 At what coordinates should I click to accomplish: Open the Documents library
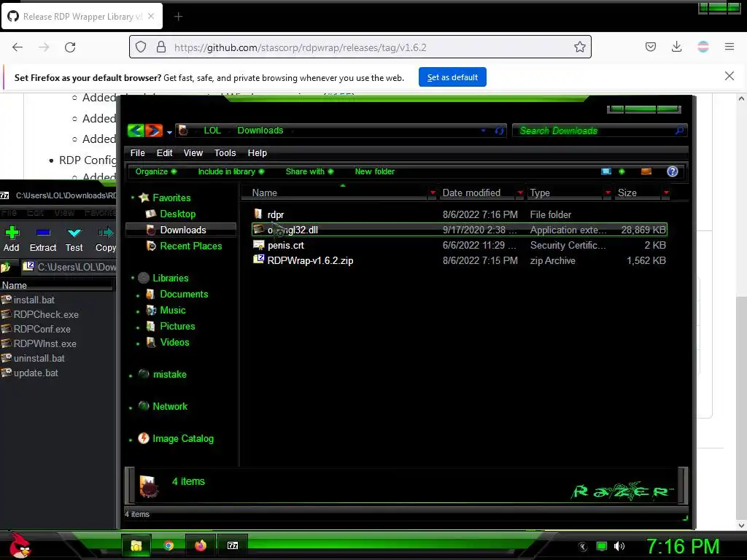pos(184,295)
